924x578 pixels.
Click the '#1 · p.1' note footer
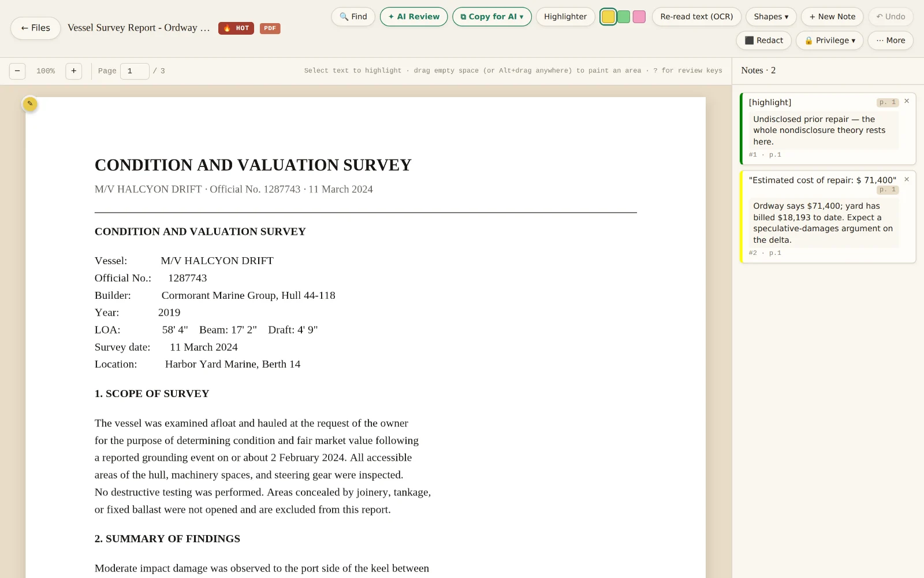[x=765, y=155]
